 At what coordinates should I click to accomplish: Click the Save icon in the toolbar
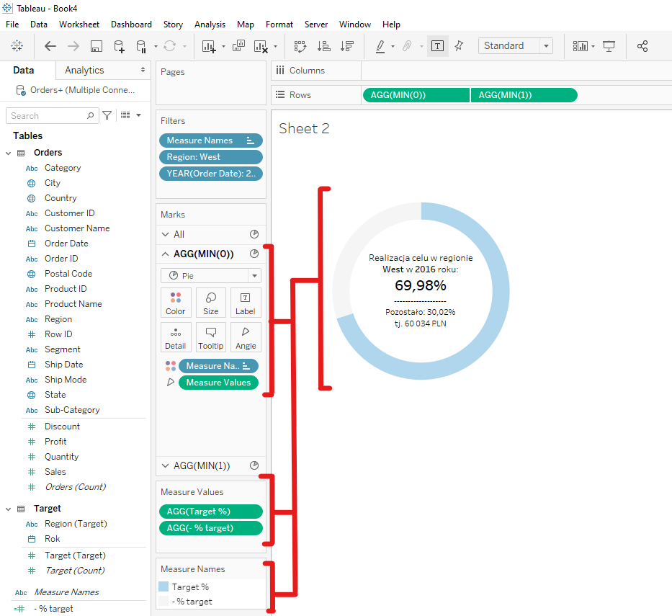tap(96, 46)
